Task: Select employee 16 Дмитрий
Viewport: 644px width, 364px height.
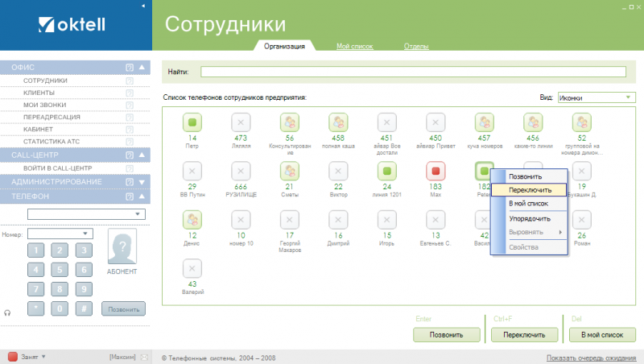Action: [338, 220]
